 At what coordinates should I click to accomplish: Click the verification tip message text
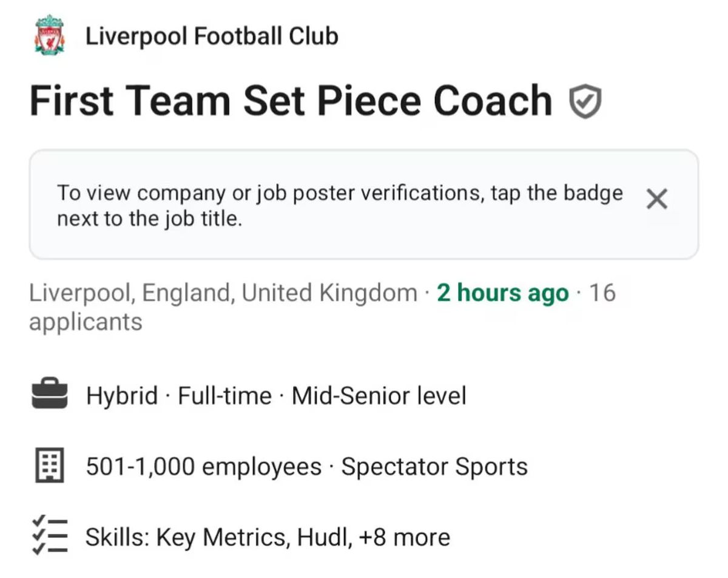point(340,205)
